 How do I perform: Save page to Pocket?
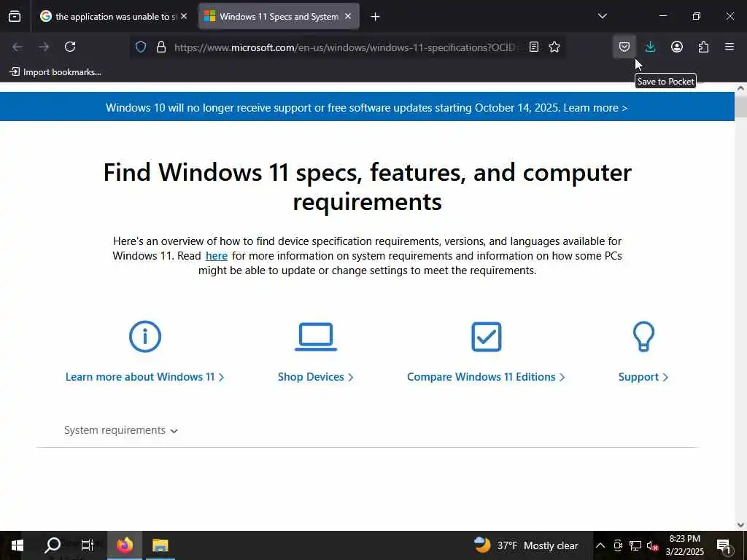tap(624, 47)
